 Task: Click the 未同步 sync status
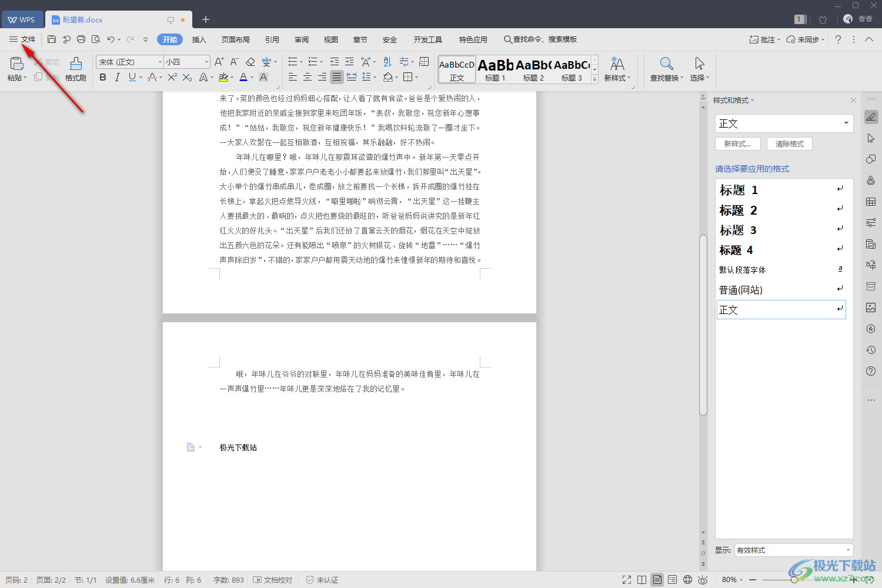click(x=806, y=39)
